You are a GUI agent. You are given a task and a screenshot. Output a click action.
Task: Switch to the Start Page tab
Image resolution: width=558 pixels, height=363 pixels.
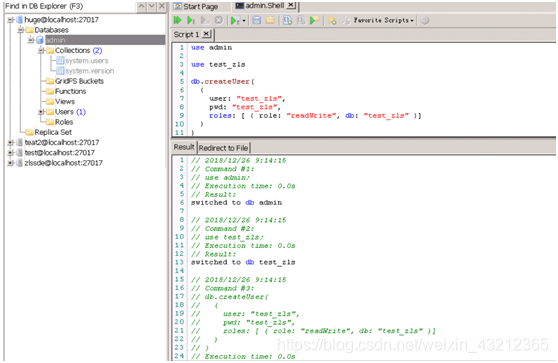pos(196,6)
